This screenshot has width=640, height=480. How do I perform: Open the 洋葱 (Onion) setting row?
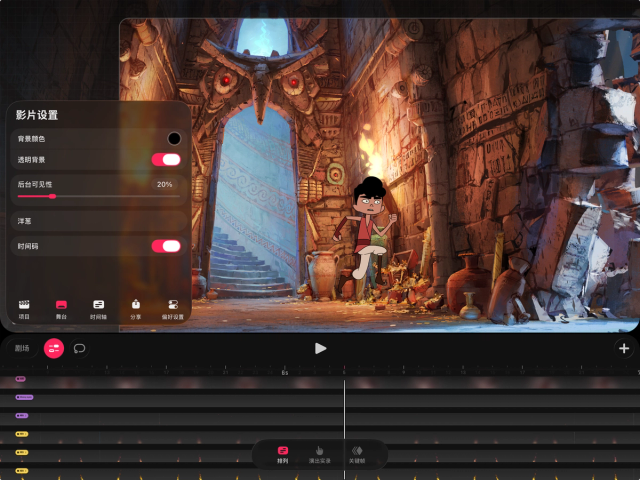[x=99, y=221]
